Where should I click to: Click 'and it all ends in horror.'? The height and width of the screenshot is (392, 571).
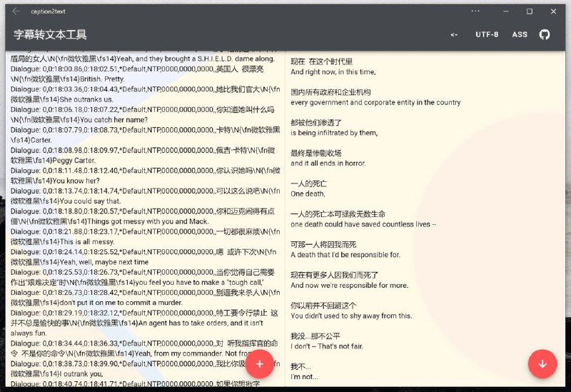(x=328, y=164)
